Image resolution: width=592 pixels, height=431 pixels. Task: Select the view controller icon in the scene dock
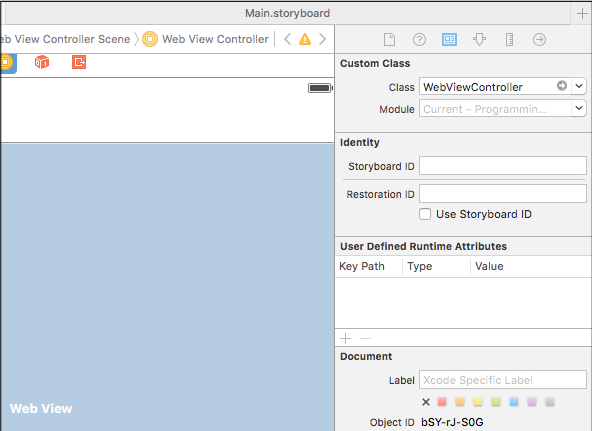(x=6, y=62)
